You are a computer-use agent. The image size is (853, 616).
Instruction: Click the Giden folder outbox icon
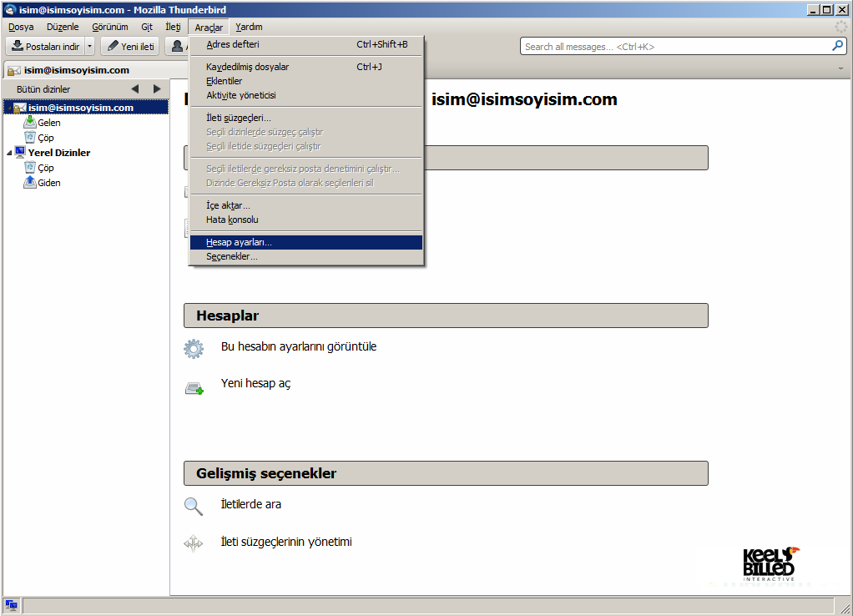(30, 182)
